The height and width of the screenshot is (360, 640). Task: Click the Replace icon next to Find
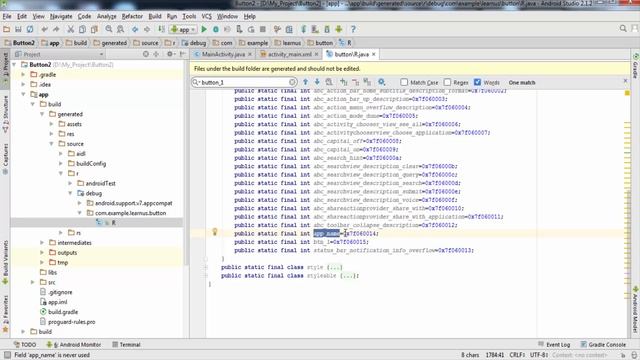[x=120, y=29]
